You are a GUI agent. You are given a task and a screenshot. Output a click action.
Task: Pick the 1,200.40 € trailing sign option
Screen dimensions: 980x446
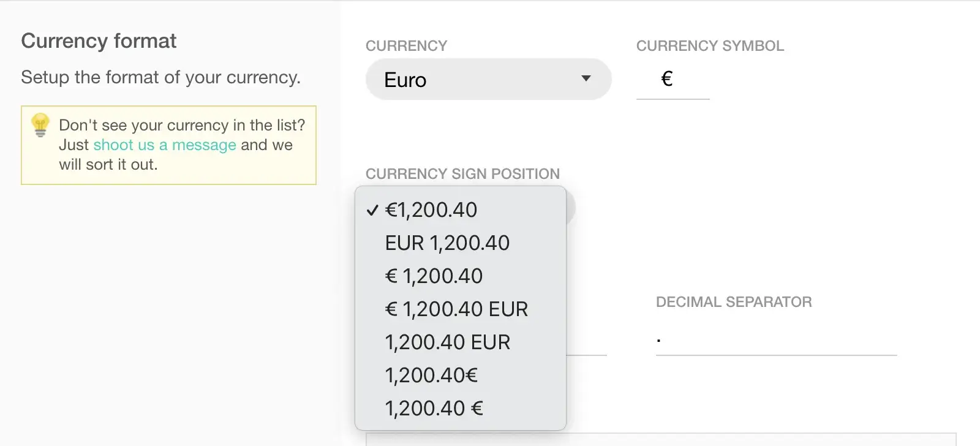pyautogui.click(x=461, y=408)
